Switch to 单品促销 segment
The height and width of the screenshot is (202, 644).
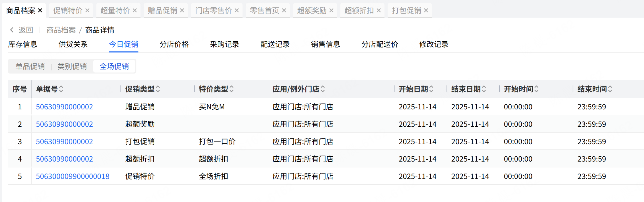(30, 66)
